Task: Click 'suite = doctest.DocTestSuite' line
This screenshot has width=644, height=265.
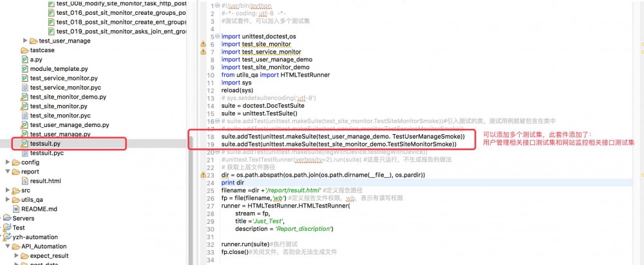Action: point(263,106)
